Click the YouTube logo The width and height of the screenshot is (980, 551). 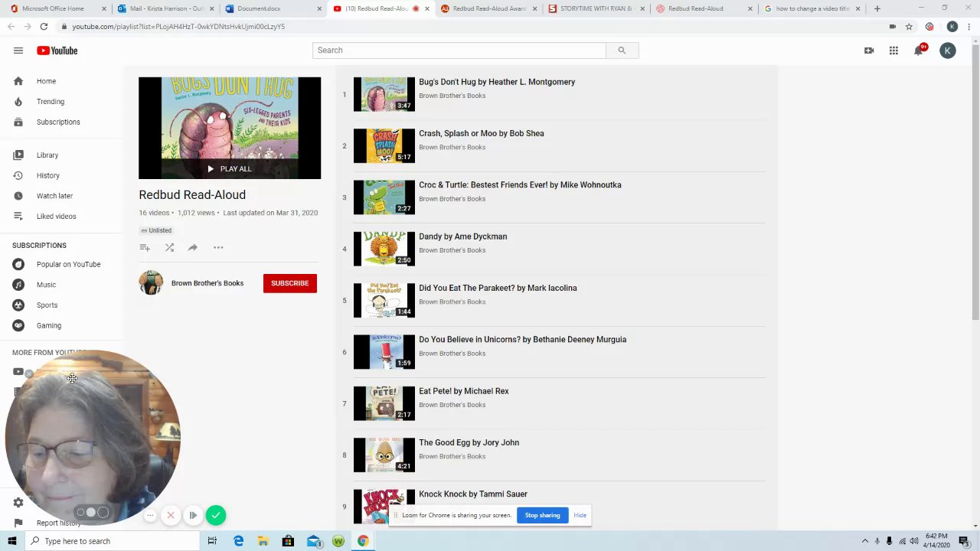[57, 51]
